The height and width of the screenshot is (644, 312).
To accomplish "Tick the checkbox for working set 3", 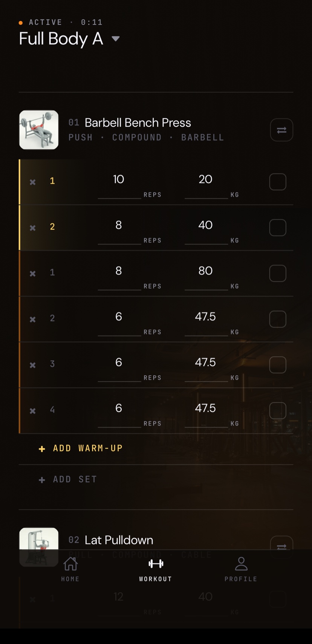I will (x=278, y=365).
